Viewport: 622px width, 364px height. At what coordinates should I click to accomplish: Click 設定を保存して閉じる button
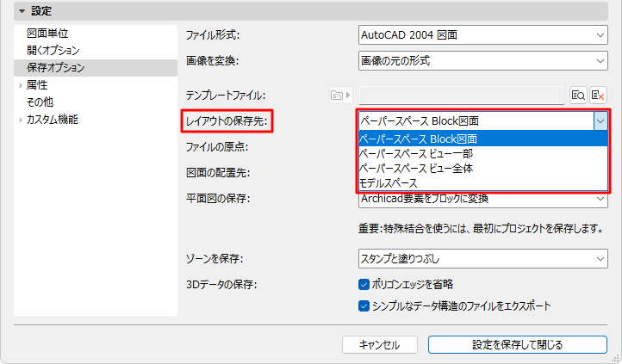[517, 344]
